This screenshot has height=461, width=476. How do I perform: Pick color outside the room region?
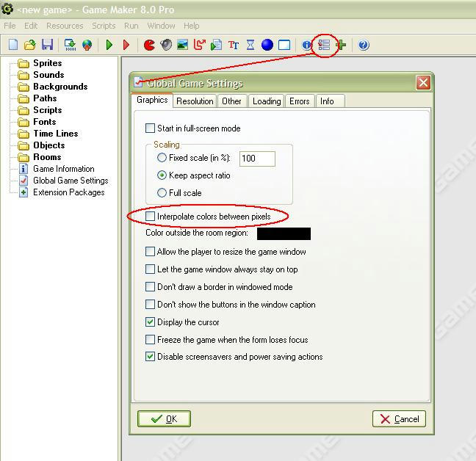[x=284, y=234]
